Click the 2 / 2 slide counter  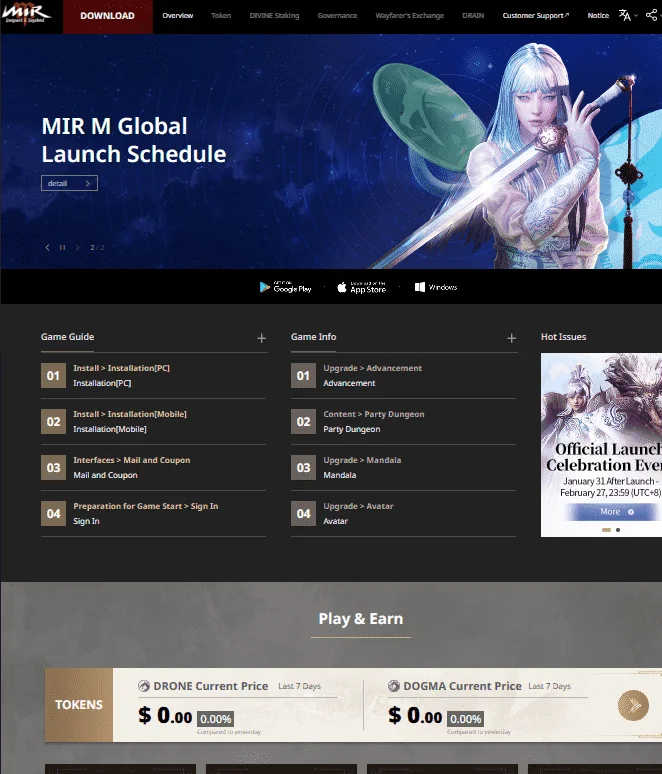(x=97, y=247)
